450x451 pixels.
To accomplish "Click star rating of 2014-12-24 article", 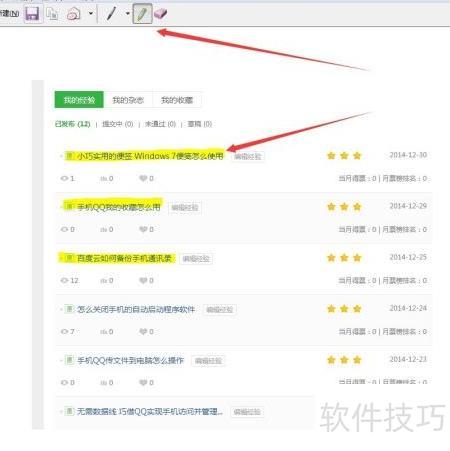I will click(344, 309).
